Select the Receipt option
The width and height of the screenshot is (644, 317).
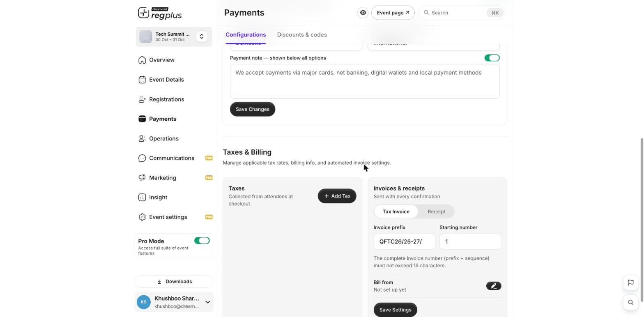pos(436,211)
